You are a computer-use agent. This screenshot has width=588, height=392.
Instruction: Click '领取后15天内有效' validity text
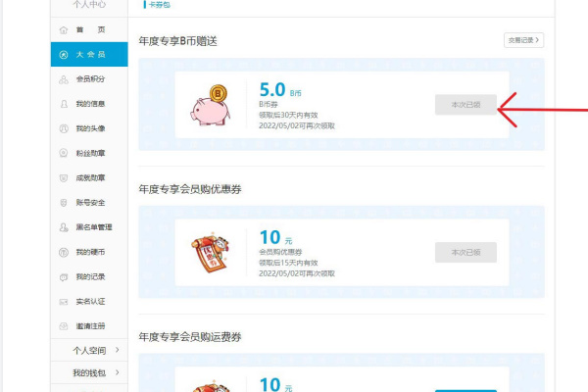[x=288, y=263]
